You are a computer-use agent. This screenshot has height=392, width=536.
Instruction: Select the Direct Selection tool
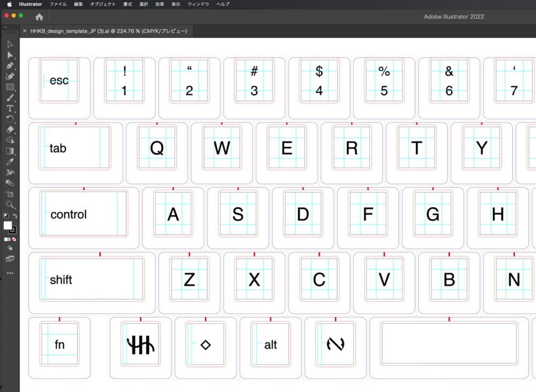10,55
